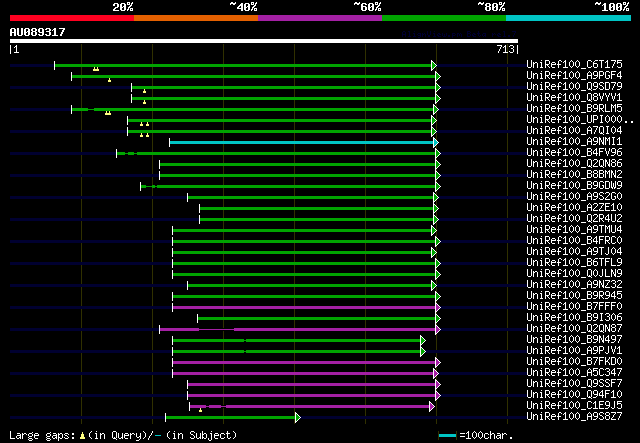The width and height of the screenshot is (640, 443).
Task: Click the arrowhead ending the C6T175 alignment
Action: [x=434, y=65]
